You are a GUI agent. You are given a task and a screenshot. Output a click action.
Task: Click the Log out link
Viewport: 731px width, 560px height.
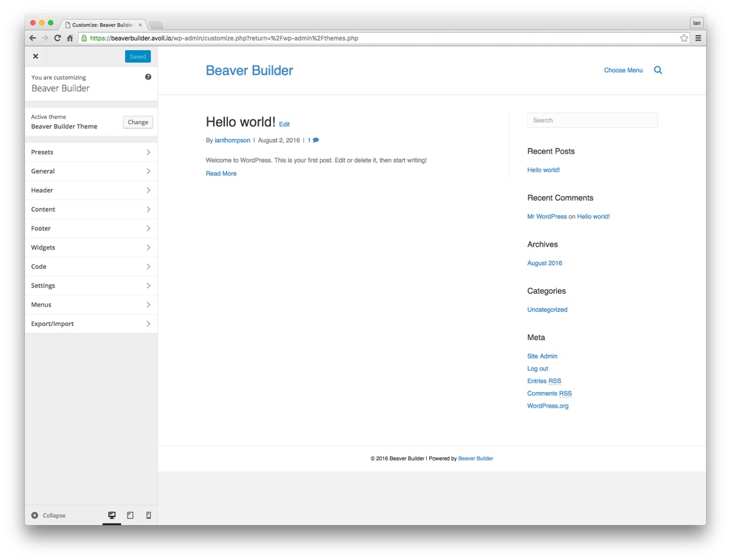[537, 369]
